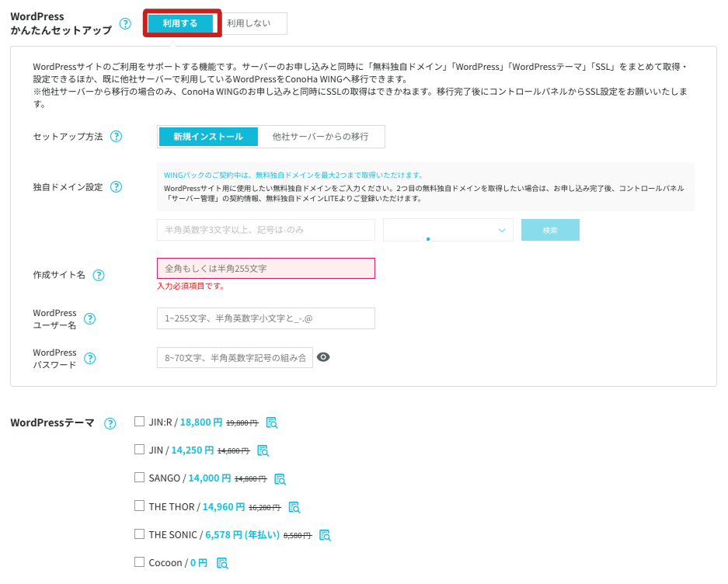Focus the WordPress ユーザー名 input field
Viewport: 728px width, 584px height.
point(266,318)
